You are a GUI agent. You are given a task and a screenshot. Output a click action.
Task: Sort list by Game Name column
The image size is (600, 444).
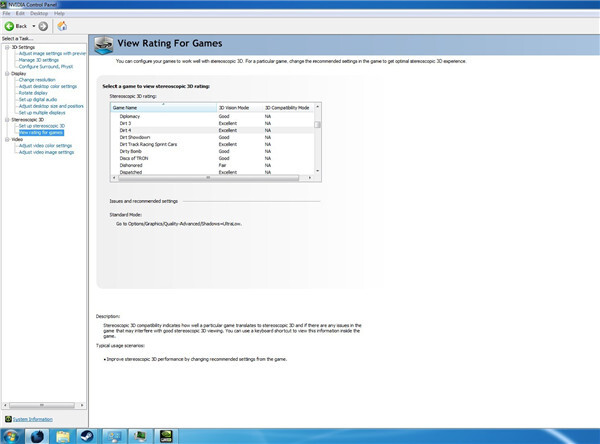tap(160, 107)
